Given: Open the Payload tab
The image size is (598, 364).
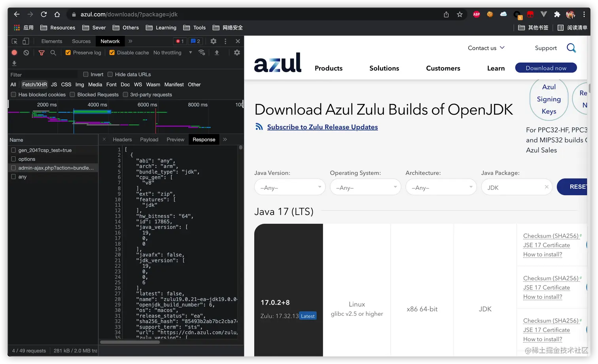Looking at the screenshot, I should pyautogui.click(x=149, y=140).
